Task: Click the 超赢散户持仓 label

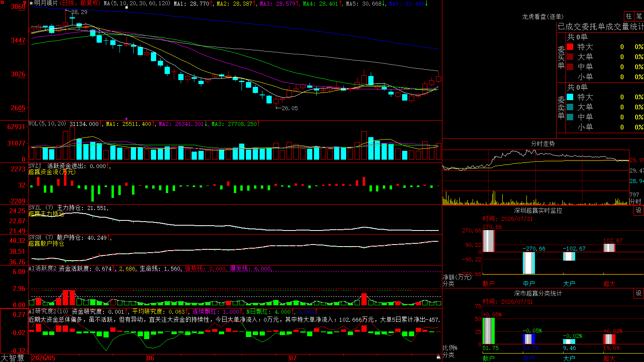Action: (x=46, y=243)
